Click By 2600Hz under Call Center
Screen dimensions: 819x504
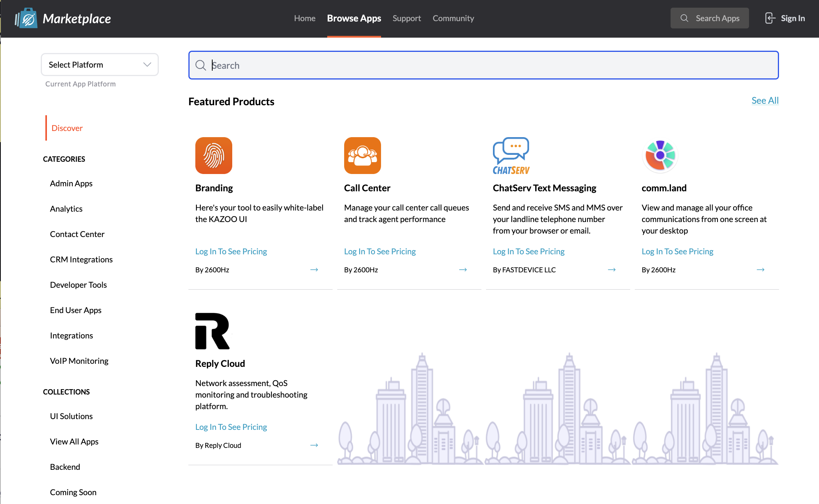(361, 270)
